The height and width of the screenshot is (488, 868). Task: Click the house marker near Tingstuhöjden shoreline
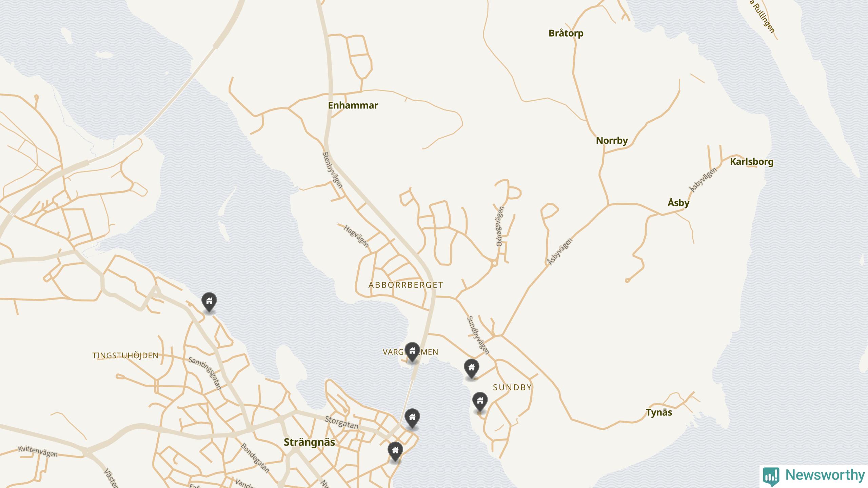point(209,302)
